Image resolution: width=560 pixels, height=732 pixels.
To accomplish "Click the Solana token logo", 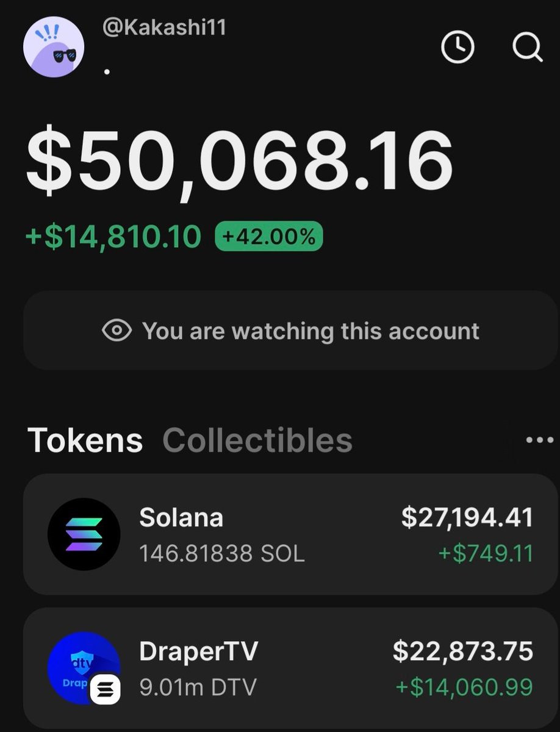I will pyautogui.click(x=84, y=534).
